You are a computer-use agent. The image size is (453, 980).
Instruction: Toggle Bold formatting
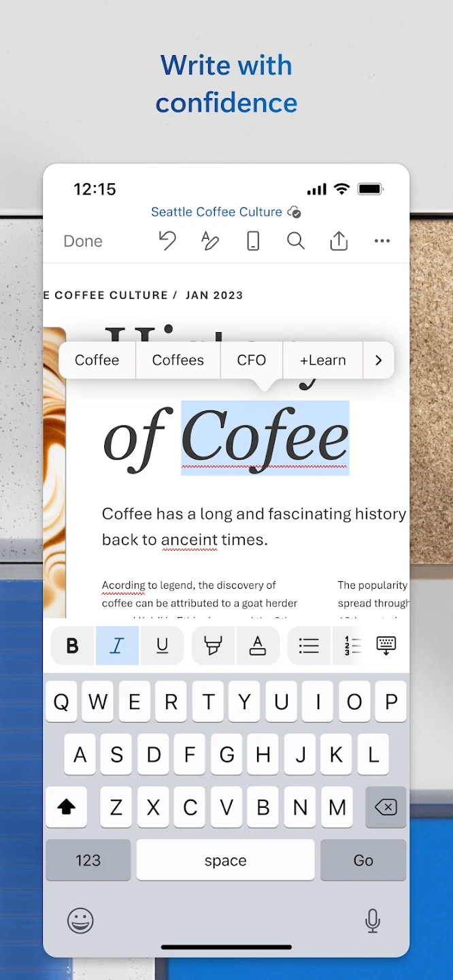point(73,645)
